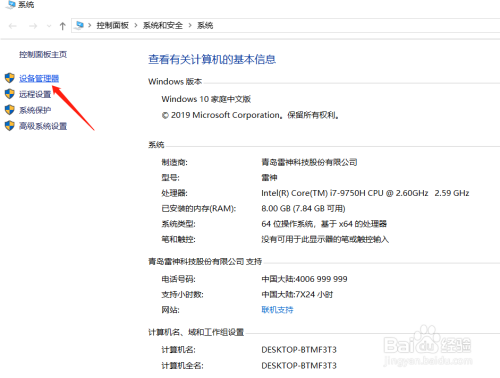
Task: Select the heading 查看有关计算机的基本信息
Action: (x=212, y=59)
